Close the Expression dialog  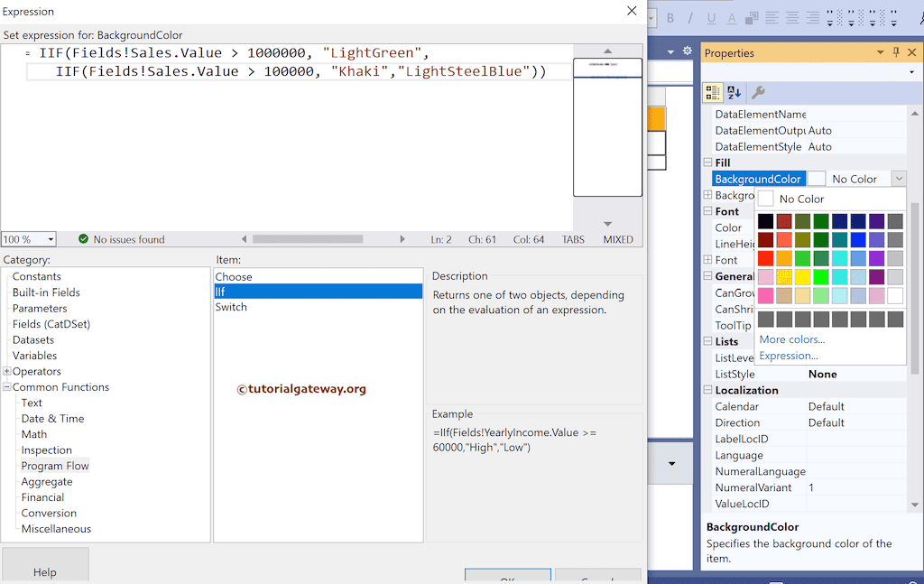[631, 11]
